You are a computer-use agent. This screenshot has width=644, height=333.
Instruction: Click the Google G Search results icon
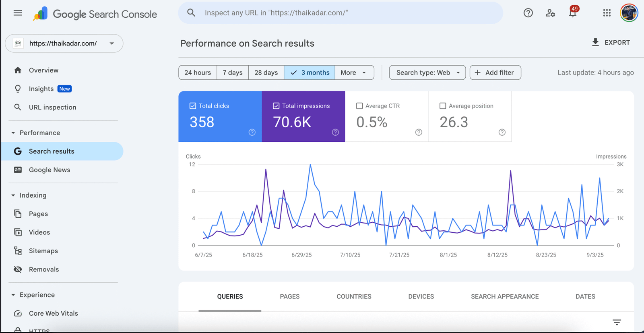[x=18, y=151]
